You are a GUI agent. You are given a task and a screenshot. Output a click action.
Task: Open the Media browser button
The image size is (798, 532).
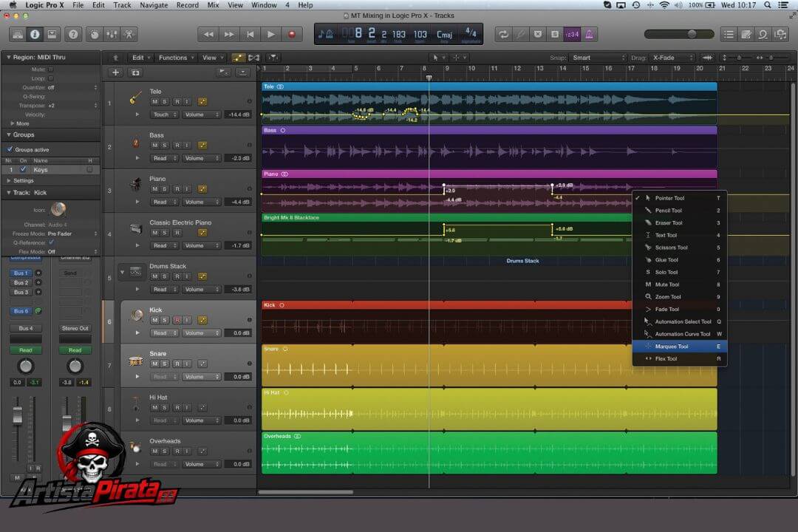tap(780, 35)
